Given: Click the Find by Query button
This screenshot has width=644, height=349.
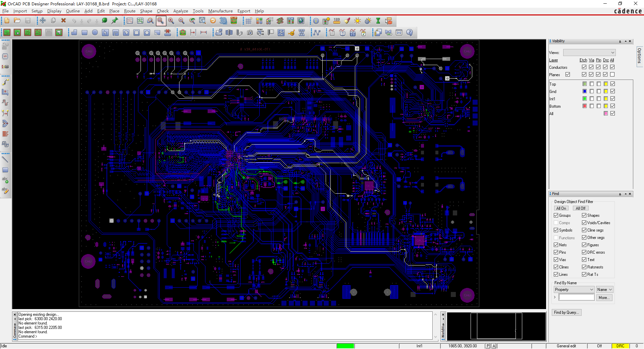Looking at the screenshot, I should [567, 312].
